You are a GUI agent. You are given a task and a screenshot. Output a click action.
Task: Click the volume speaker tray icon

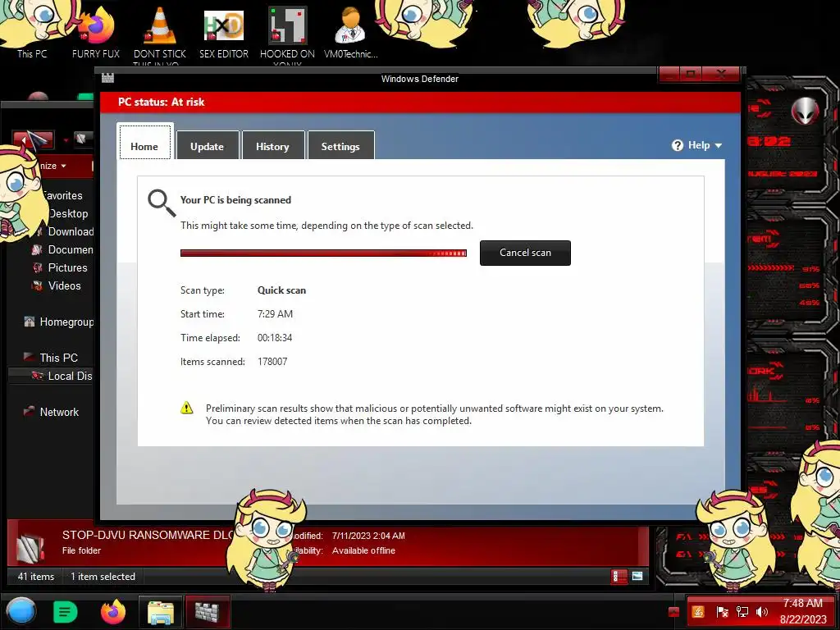pos(762,612)
